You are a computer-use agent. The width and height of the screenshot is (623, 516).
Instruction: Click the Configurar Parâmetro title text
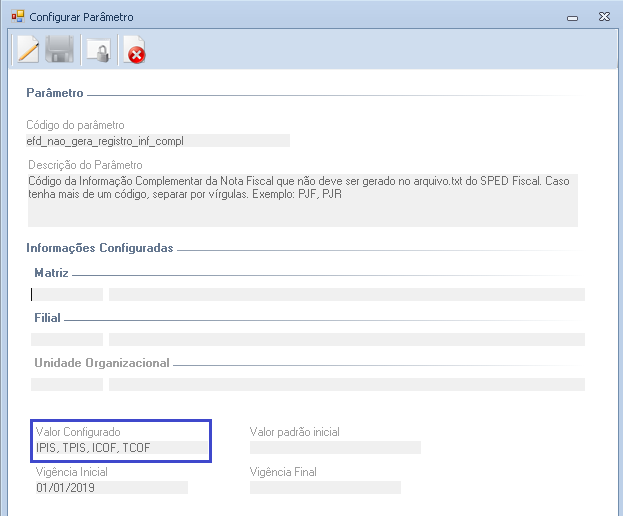(81, 17)
